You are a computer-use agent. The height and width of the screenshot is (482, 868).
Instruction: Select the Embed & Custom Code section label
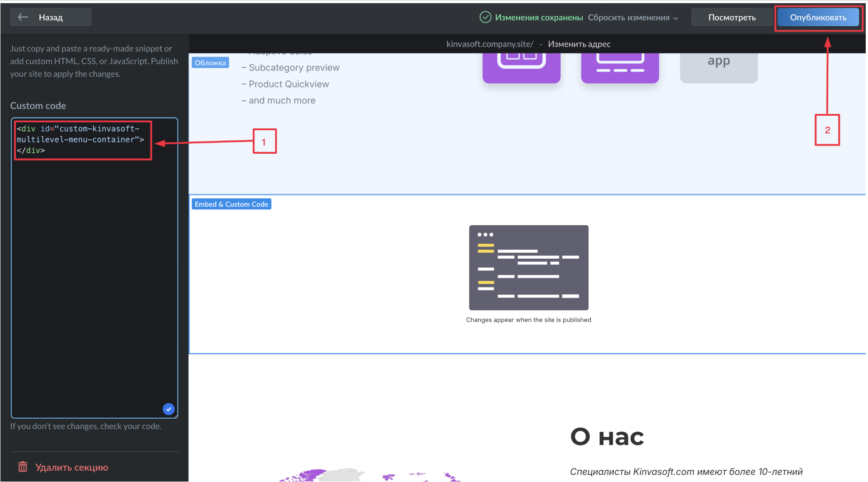click(231, 204)
